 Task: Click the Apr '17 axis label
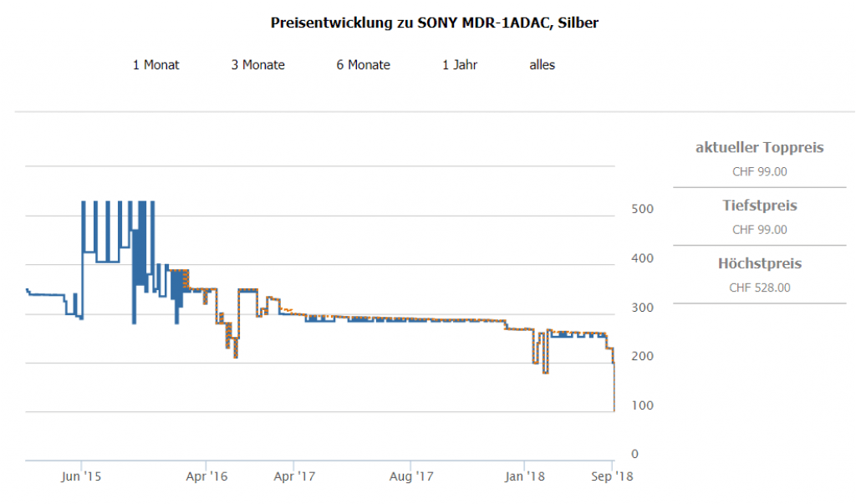[x=294, y=476]
